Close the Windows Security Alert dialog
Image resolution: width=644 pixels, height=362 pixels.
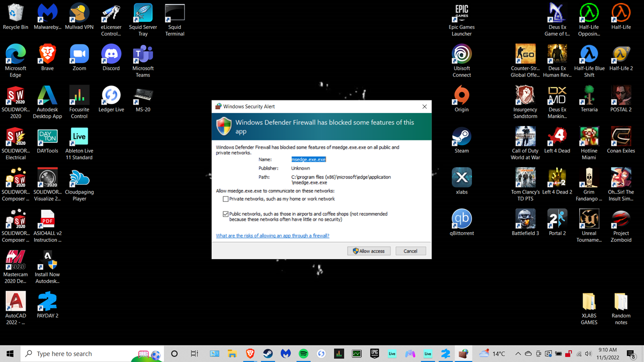424,107
